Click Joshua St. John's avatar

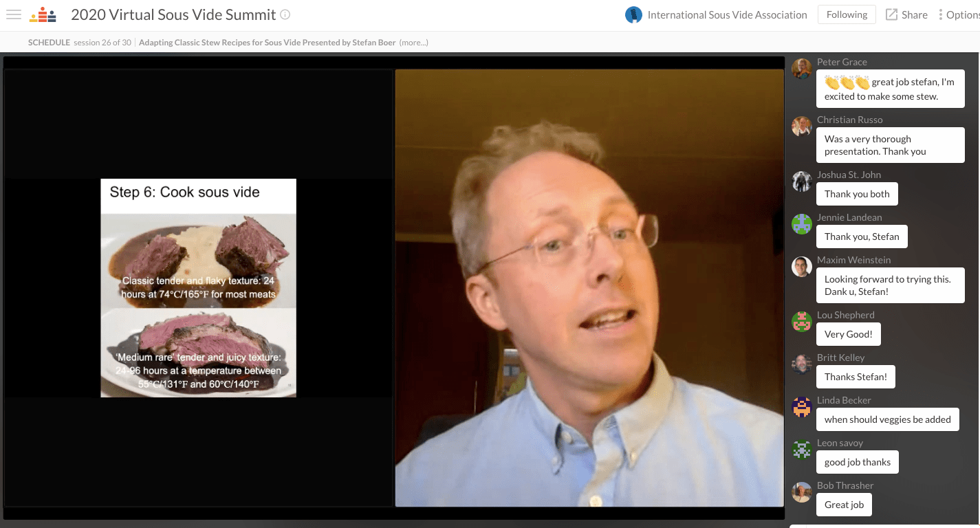click(x=802, y=181)
